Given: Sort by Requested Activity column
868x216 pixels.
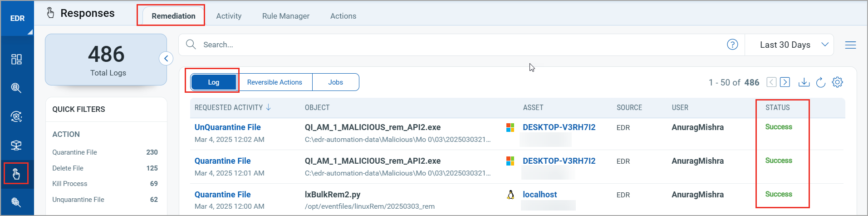Looking at the screenshot, I should point(233,108).
